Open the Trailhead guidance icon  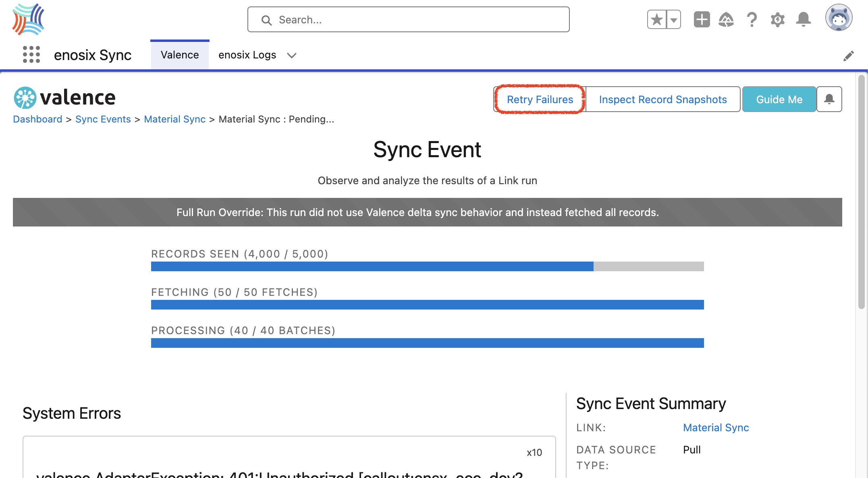[x=726, y=19]
